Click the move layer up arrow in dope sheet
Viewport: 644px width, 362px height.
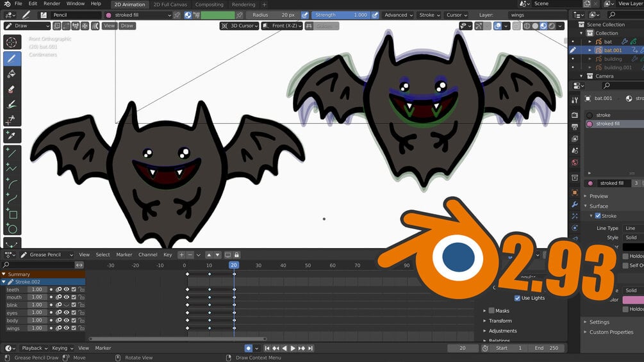209,255
